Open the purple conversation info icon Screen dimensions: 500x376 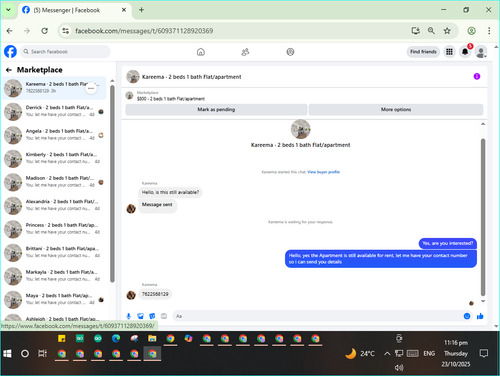[477, 76]
